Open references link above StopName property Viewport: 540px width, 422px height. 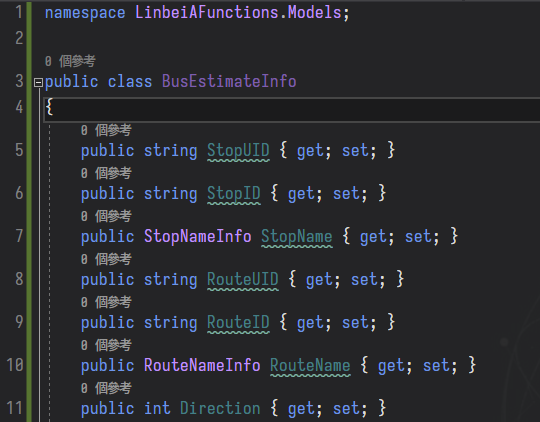106,216
